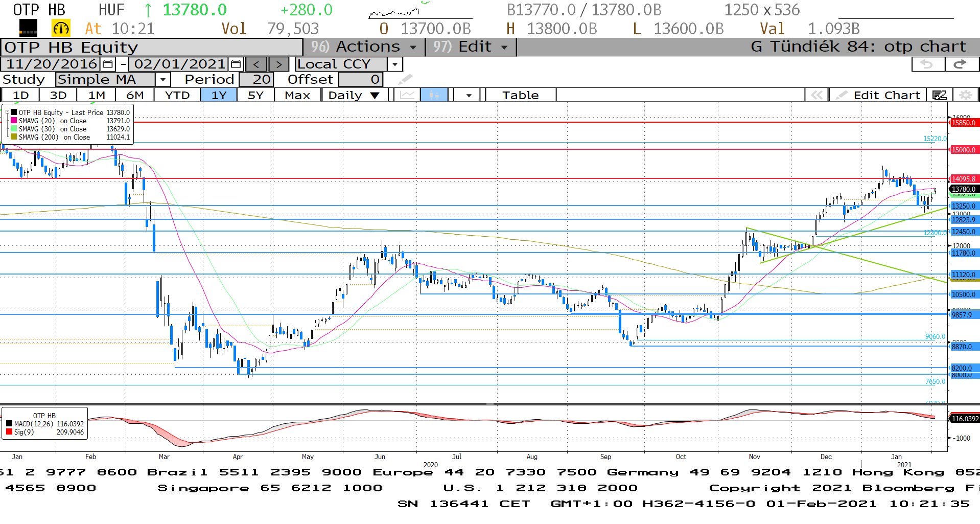Go to next date range arrow
980x524 pixels.
(278, 64)
